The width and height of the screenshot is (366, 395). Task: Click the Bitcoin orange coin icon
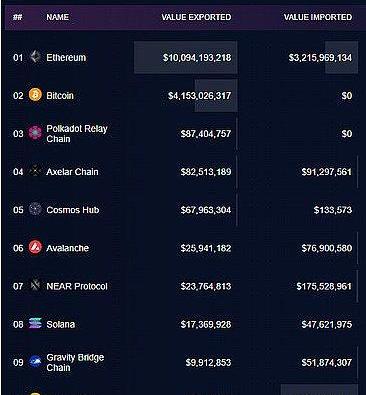pos(35,95)
